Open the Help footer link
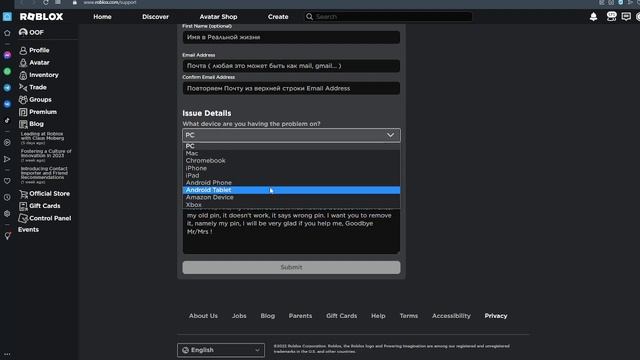Screen dimensions: 640x360 click(x=378, y=316)
